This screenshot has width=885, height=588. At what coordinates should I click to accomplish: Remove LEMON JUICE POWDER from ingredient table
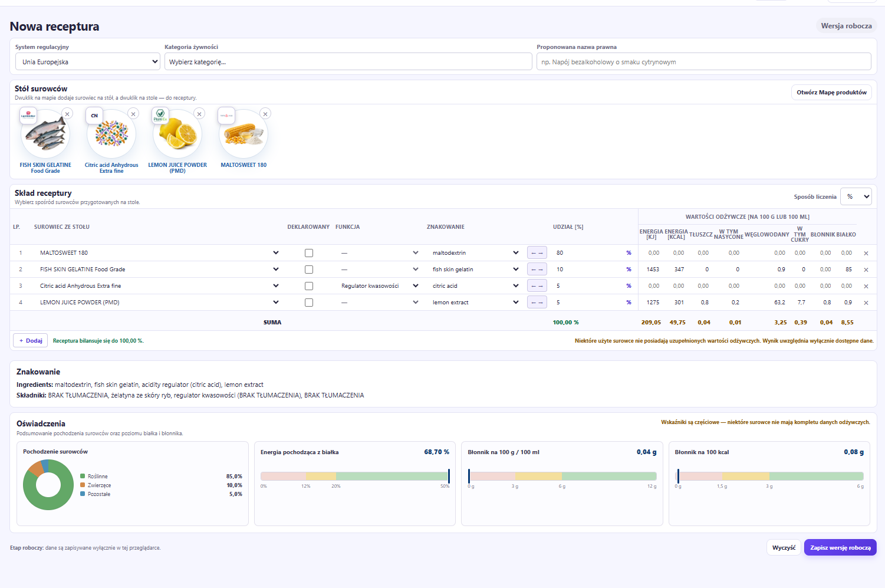pos(199,114)
